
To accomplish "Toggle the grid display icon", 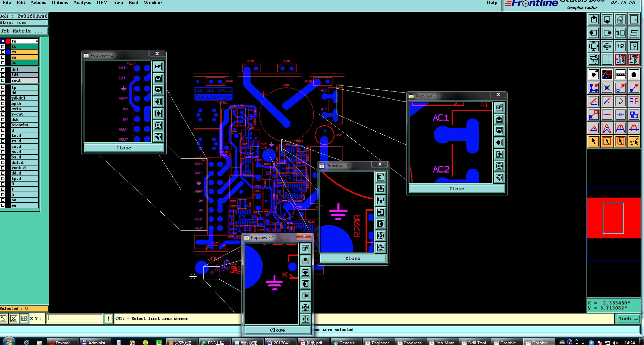I will click(607, 60).
